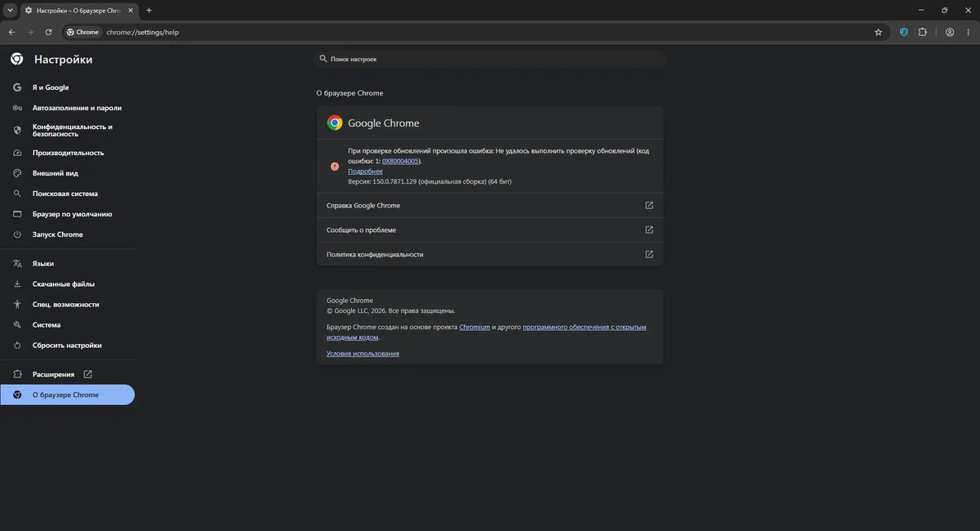The image size is (980, 531).
Task: Open the tab search dropdown arrow
Action: coord(9,11)
